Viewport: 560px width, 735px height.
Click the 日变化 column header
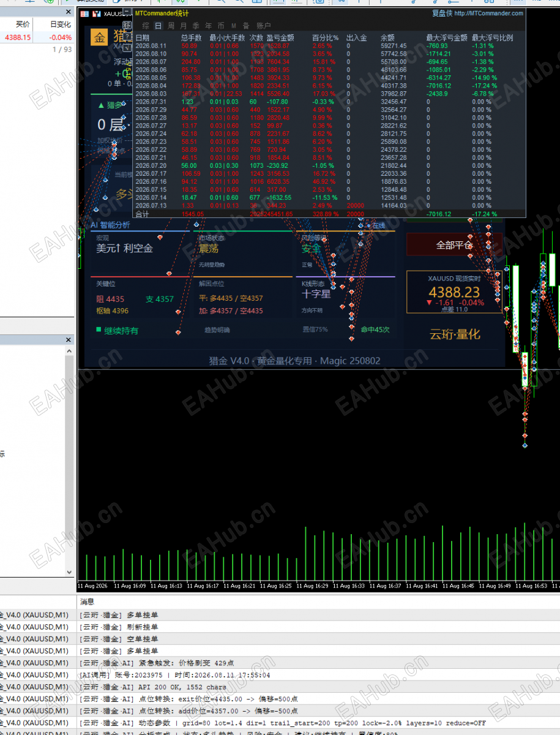(60, 24)
